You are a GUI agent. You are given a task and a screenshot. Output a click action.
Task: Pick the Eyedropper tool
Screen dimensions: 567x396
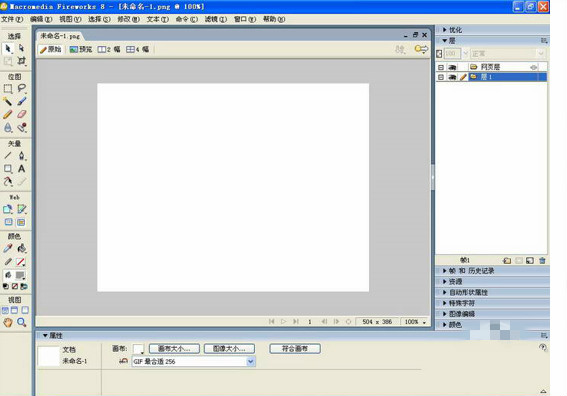coord(8,248)
